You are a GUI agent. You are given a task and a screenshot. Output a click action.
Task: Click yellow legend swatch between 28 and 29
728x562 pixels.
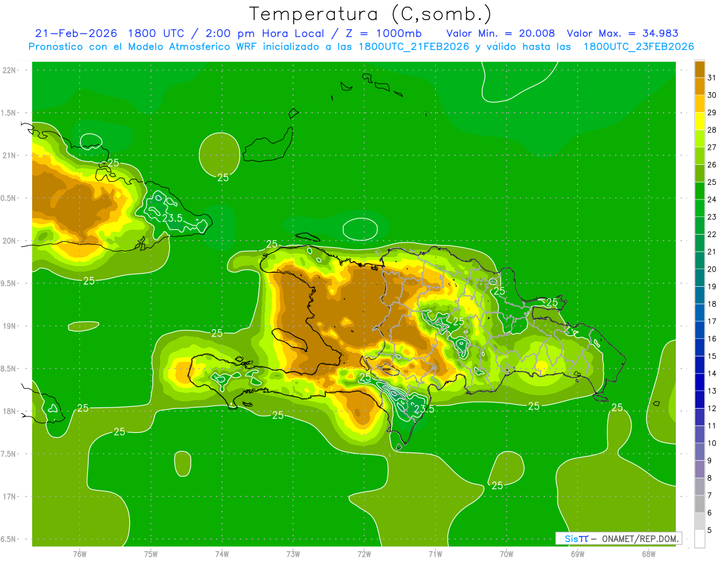(x=699, y=121)
